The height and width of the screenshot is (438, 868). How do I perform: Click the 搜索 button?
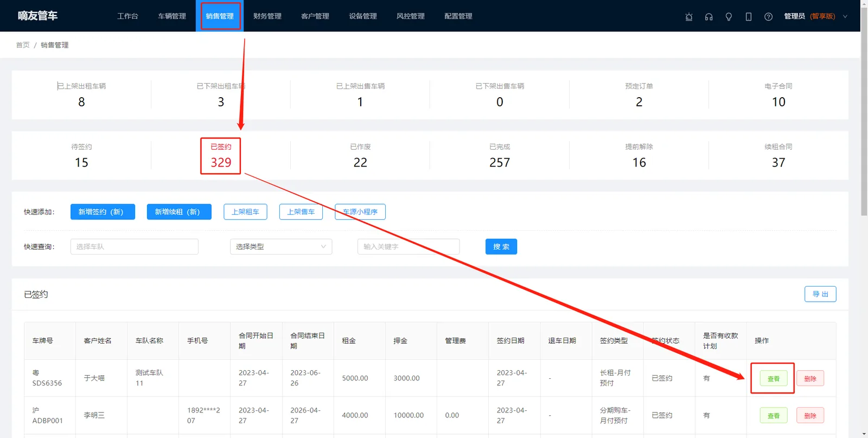[501, 246]
